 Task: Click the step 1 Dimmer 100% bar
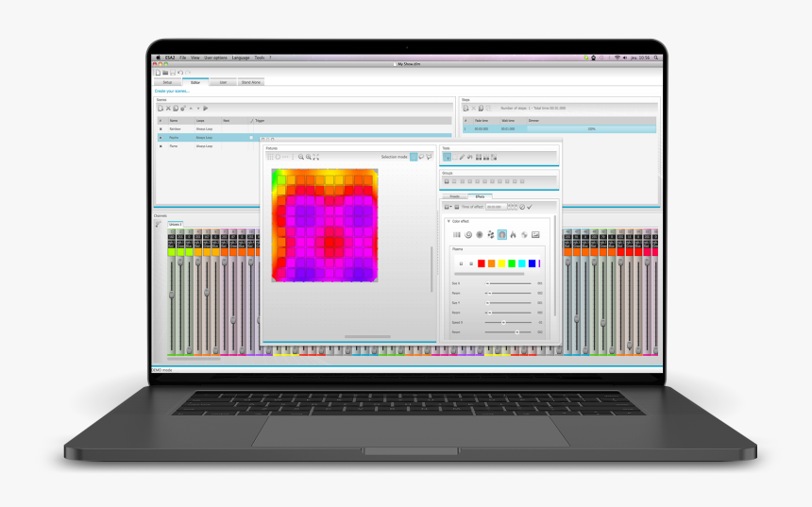591,129
